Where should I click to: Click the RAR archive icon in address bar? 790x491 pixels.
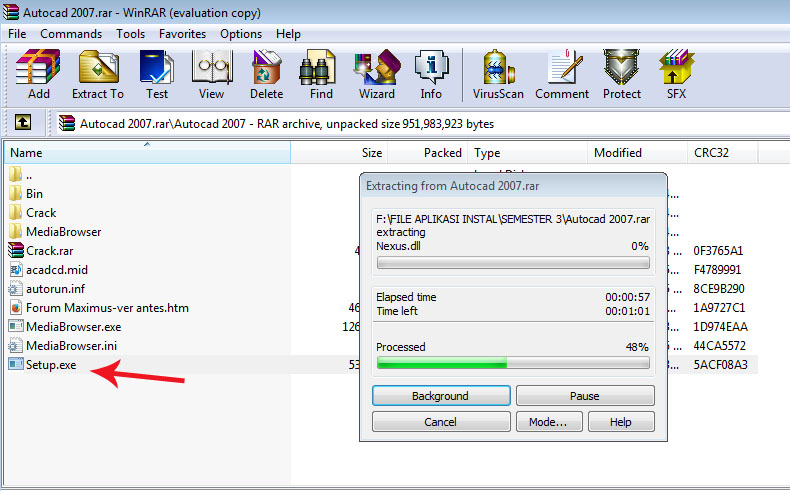pyautogui.click(x=67, y=123)
